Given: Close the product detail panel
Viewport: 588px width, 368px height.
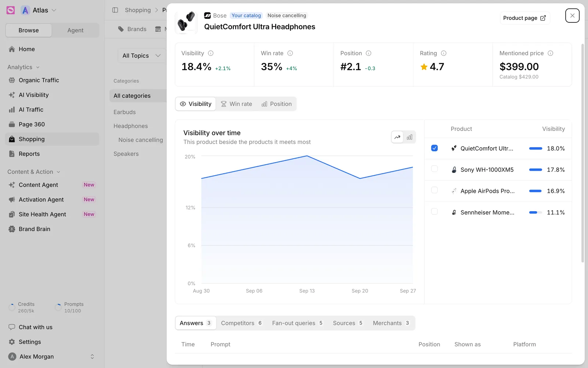Looking at the screenshot, I should click(x=572, y=15).
